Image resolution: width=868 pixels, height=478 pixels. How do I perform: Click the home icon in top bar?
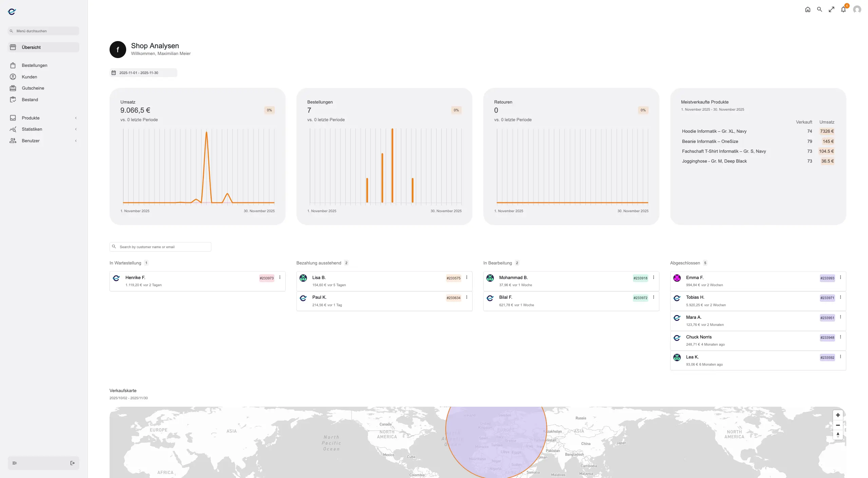[808, 10]
